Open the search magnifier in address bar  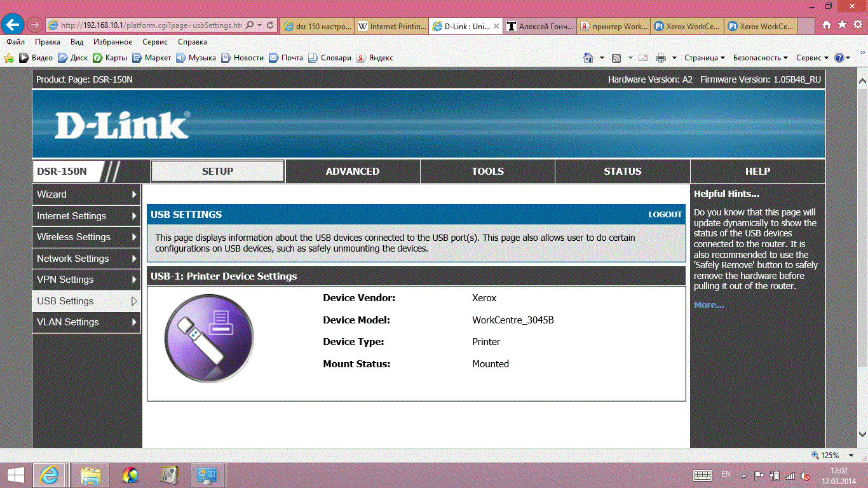(x=249, y=25)
